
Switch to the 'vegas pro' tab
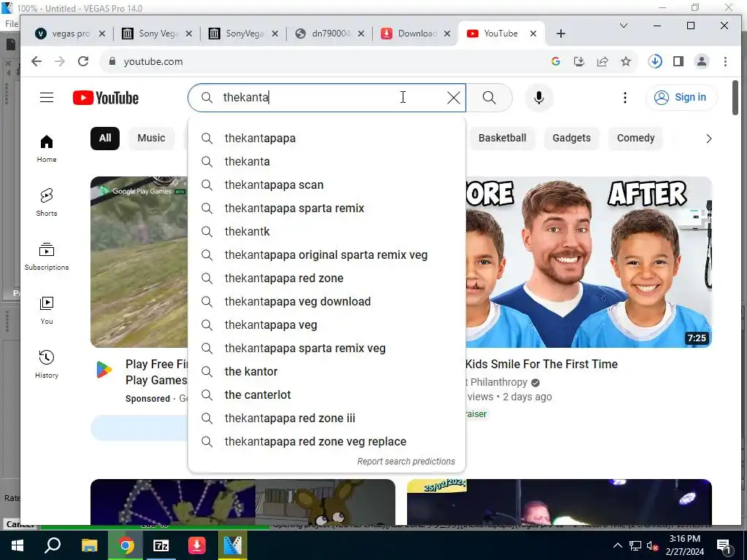click(71, 34)
